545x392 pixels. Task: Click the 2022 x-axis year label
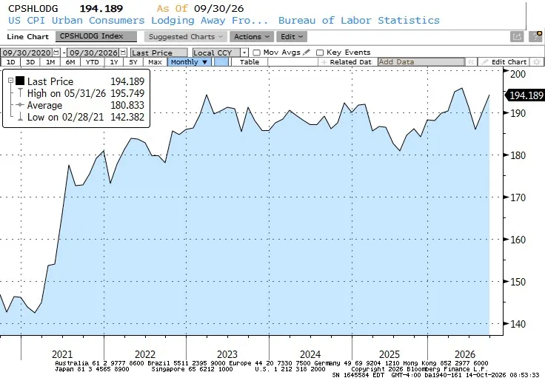[x=145, y=354]
